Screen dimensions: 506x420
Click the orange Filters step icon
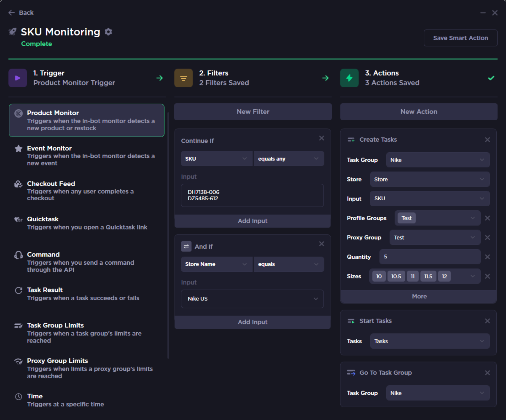pyautogui.click(x=184, y=78)
